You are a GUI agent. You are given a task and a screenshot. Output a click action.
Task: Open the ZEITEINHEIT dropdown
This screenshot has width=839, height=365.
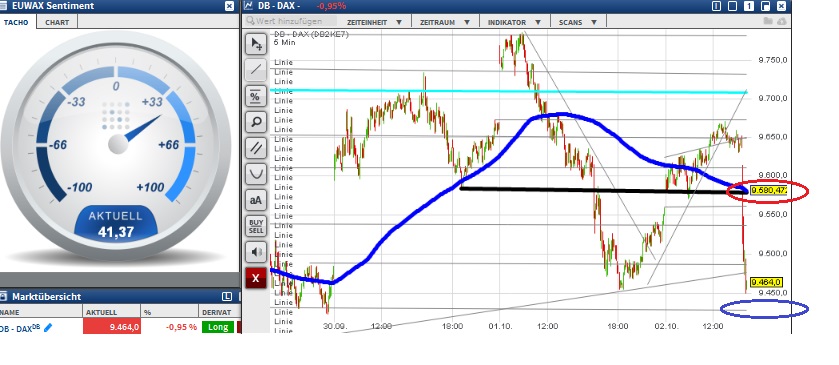tap(374, 22)
